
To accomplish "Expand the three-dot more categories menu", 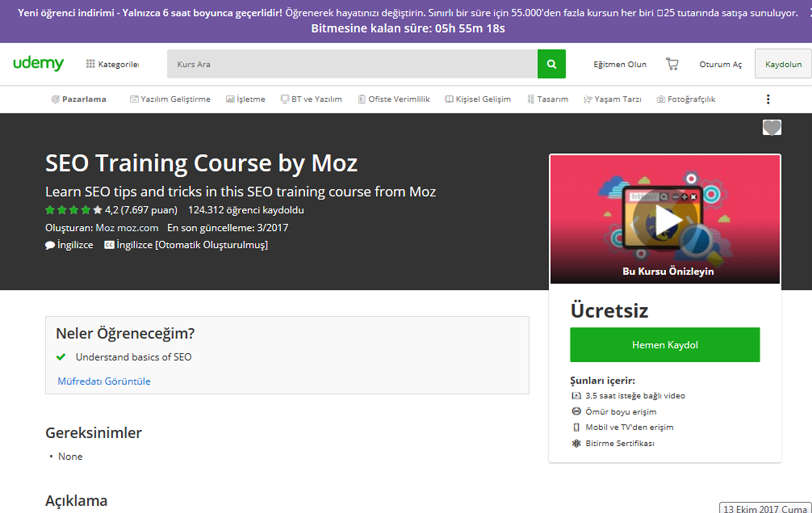I will click(768, 99).
